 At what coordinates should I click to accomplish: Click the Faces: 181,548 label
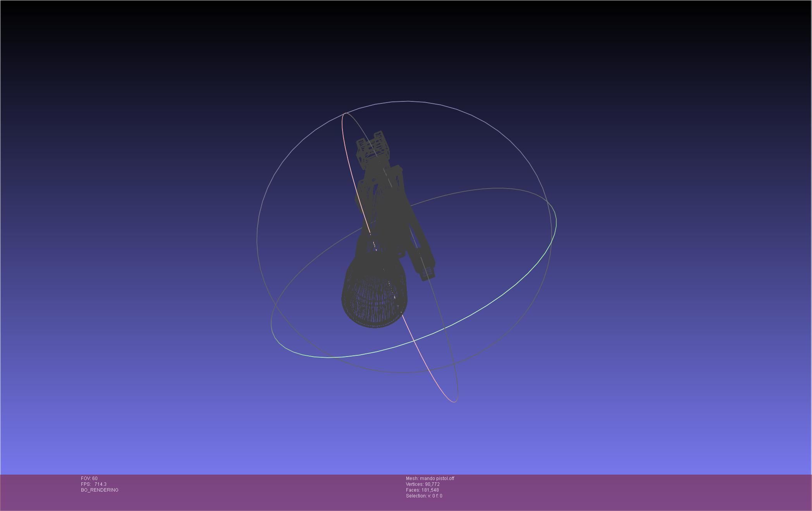pyautogui.click(x=422, y=490)
